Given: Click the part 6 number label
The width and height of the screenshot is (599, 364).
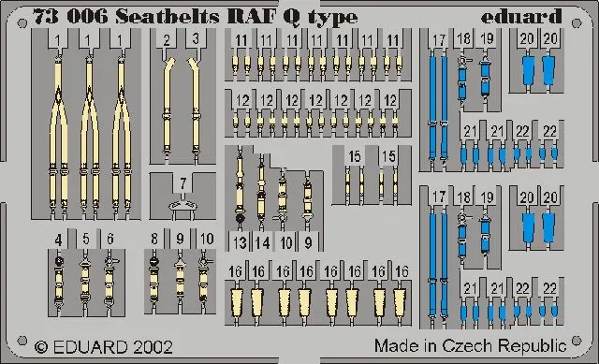Looking at the screenshot, I should pos(110,240).
